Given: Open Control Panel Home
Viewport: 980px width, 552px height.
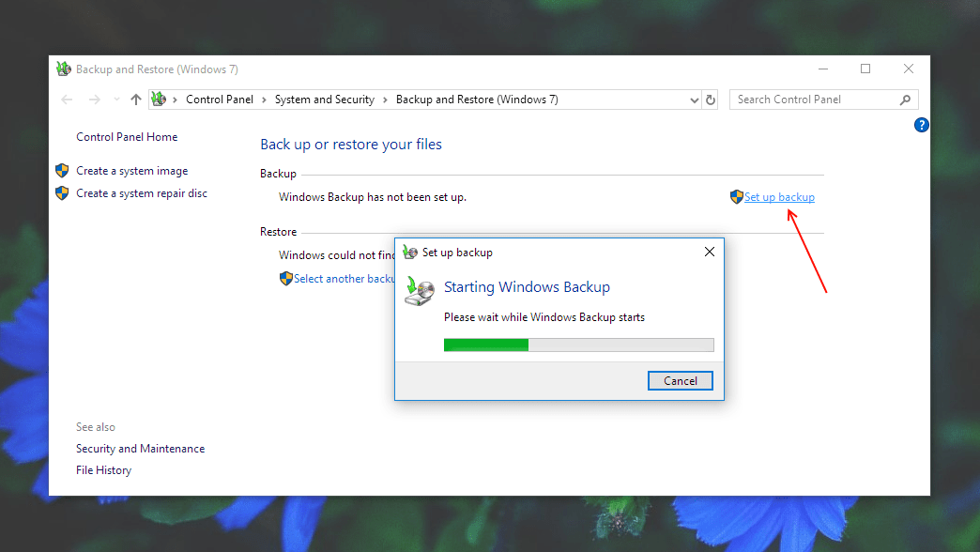Looking at the screenshot, I should (x=126, y=136).
